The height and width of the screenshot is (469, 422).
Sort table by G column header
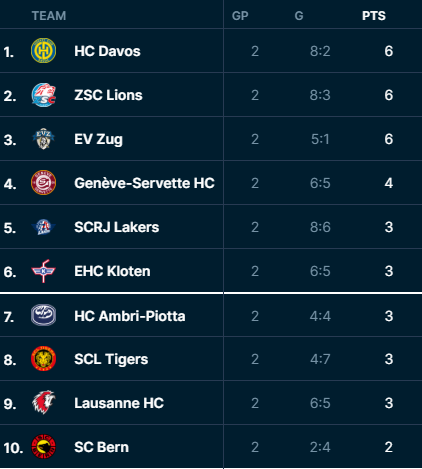(299, 16)
